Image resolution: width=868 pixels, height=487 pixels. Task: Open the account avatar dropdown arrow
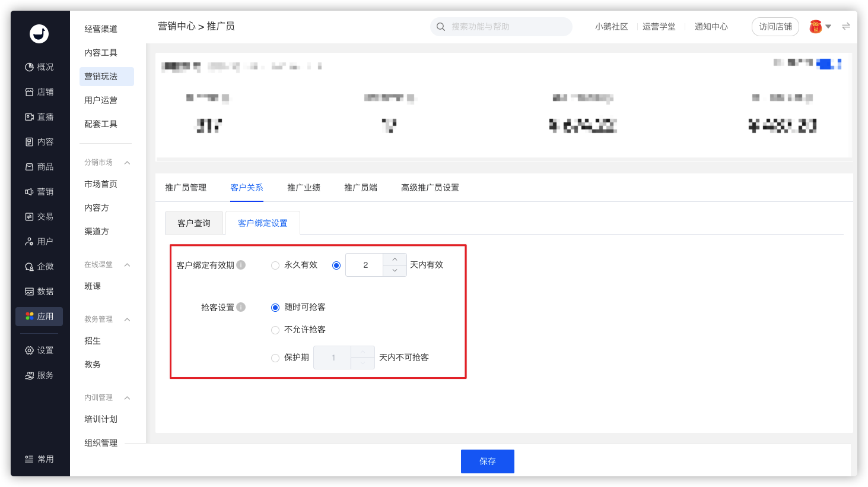point(828,27)
